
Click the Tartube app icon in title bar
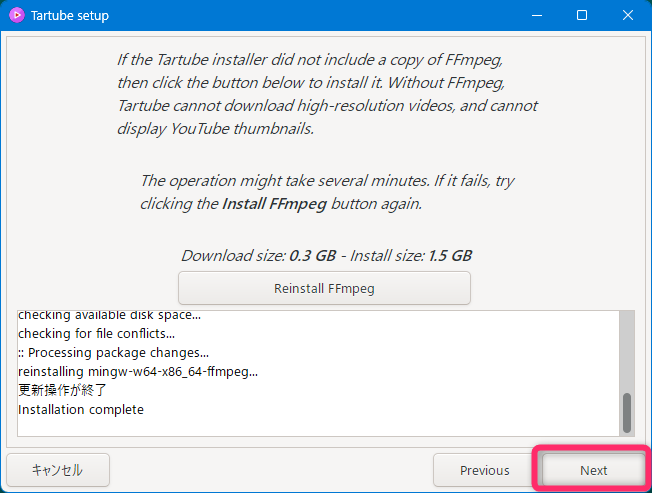(16, 16)
